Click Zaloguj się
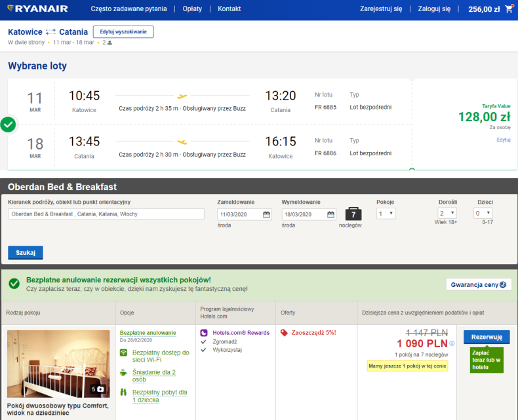Viewport: 518px width, 420px height. [434, 9]
